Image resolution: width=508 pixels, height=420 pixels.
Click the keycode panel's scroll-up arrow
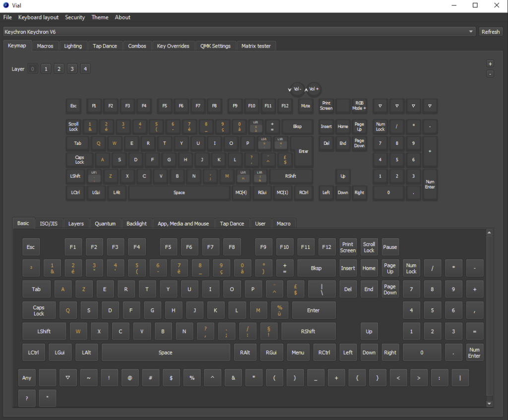coord(489,233)
